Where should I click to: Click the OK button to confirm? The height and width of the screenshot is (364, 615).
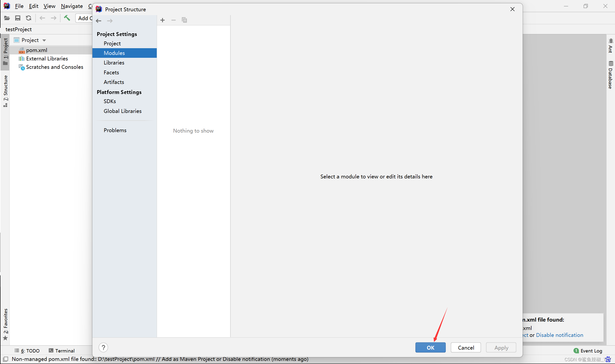pyautogui.click(x=430, y=347)
